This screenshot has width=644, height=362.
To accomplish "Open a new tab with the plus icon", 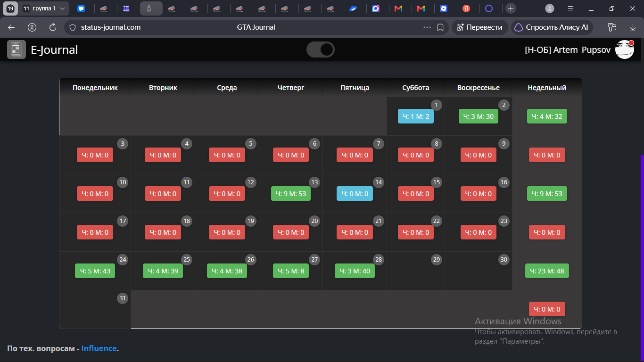I will point(511,8).
